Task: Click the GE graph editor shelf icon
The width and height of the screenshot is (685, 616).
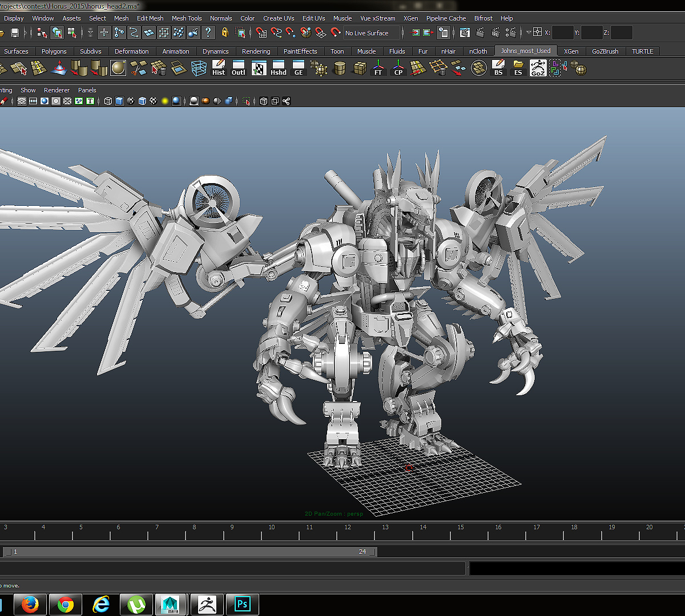Action: (299, 68)
